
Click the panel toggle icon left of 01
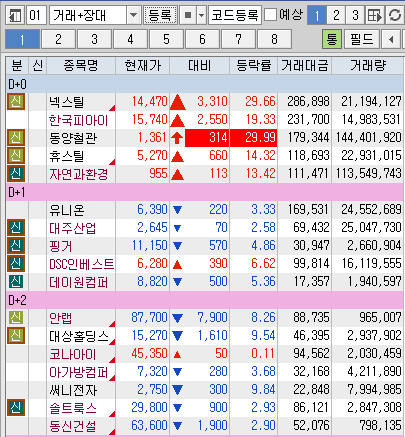15,15
